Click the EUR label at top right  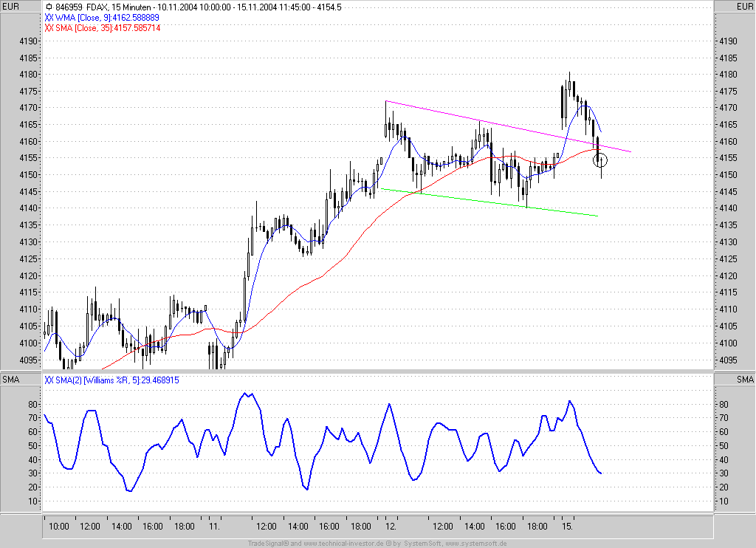[x=745, y=6]
